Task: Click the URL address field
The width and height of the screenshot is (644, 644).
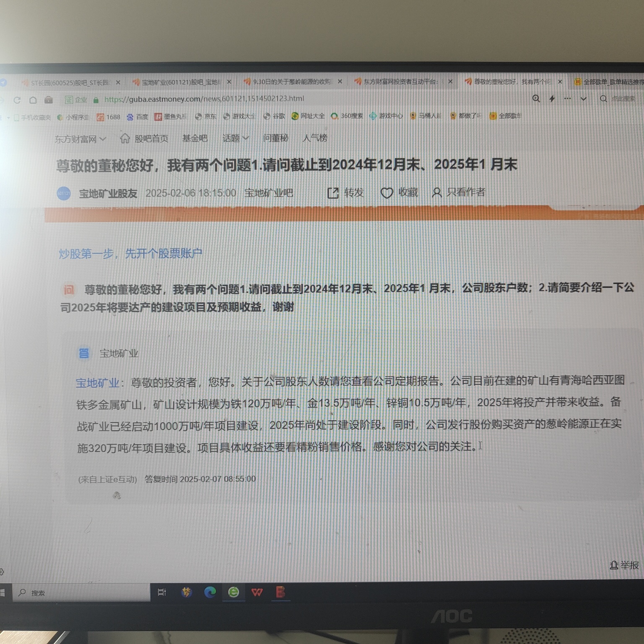Action: coord(204,99)
